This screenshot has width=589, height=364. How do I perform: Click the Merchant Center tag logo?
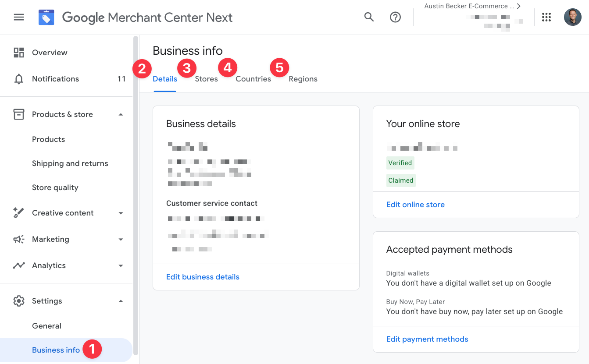coord(46,18)
